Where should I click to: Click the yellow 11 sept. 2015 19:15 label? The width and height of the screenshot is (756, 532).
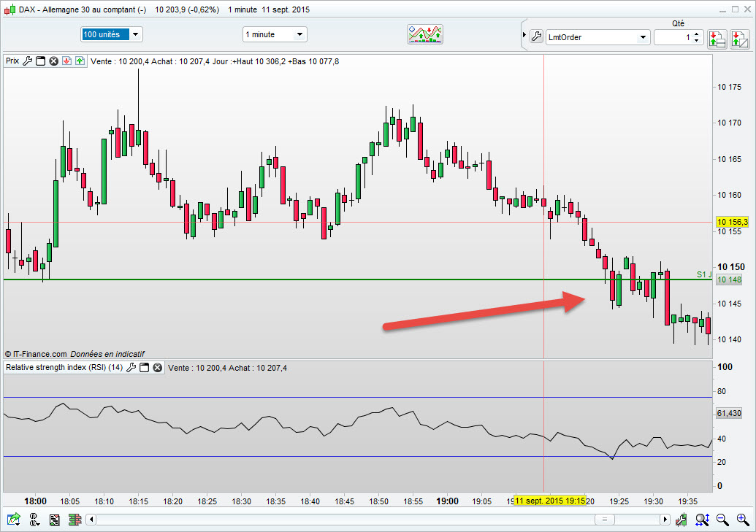[x=550, y=500]
